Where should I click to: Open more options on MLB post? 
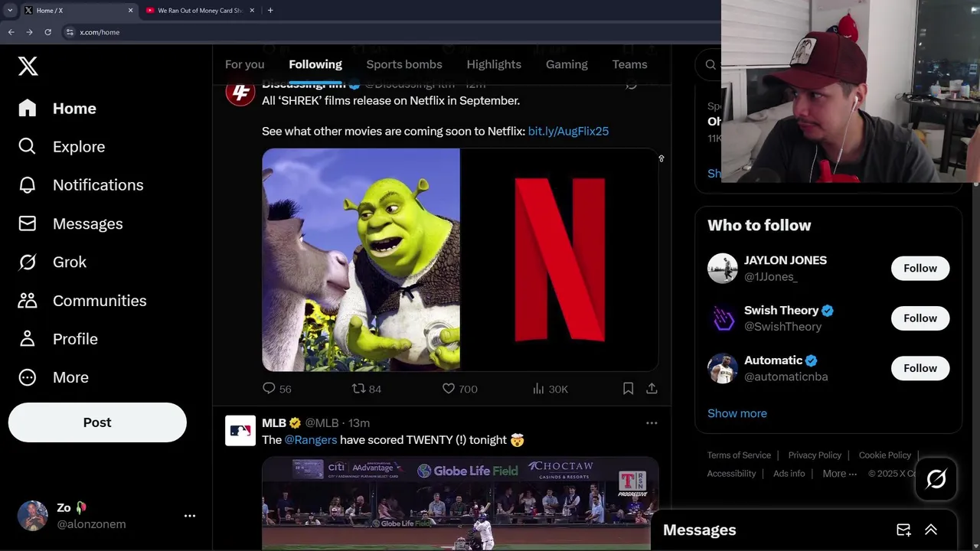(652, 422)
